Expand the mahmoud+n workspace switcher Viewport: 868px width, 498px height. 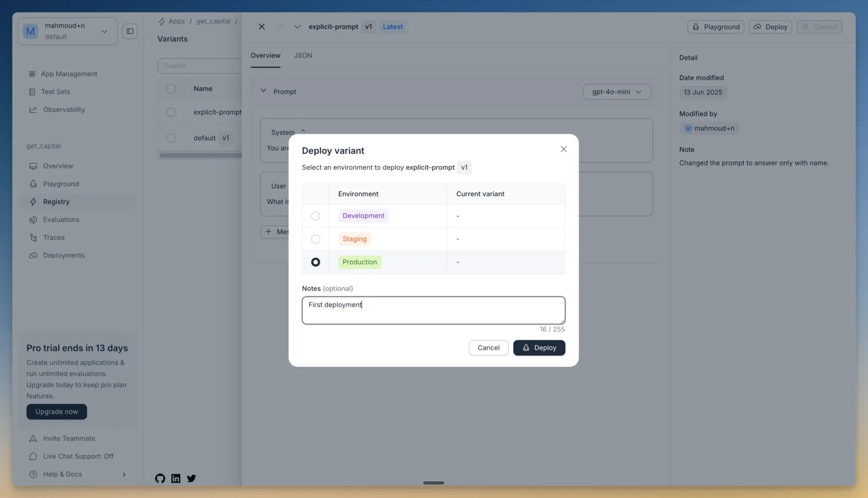68,31
